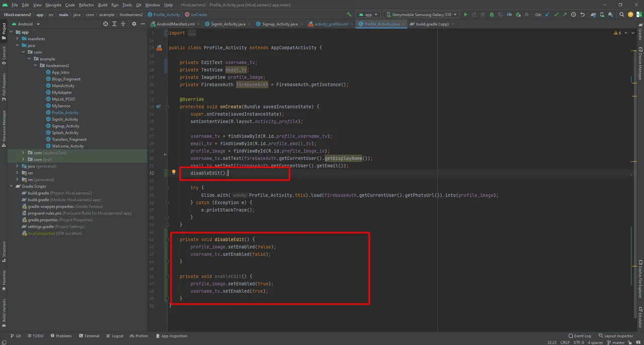Toggle the Resource Manager side panel
Screen dimensions: 644x345
click(4, 128)
